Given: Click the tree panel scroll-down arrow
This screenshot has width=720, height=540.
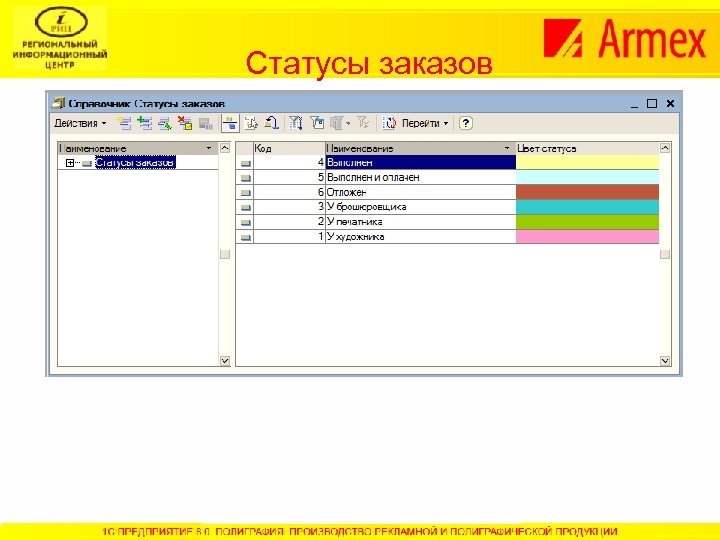Looking at the screenshot, I should [225, 361].
